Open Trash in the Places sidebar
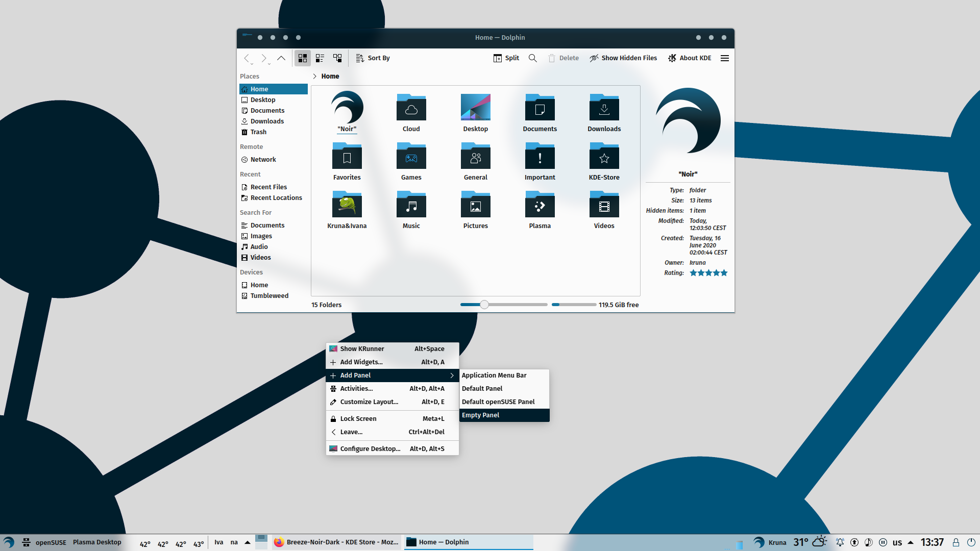The image size is (980, 551). tap(273, 132)
